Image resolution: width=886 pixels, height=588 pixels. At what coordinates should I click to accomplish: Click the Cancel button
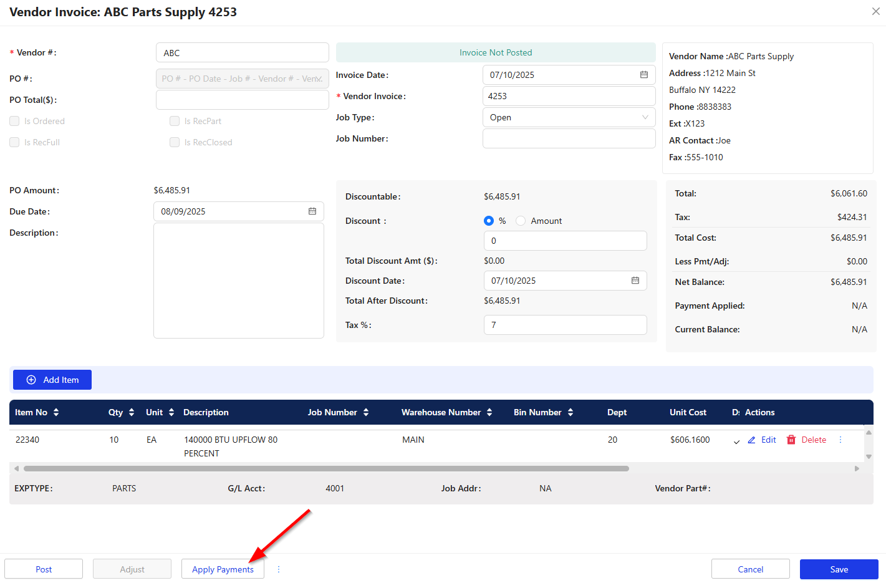pos(751,569)
